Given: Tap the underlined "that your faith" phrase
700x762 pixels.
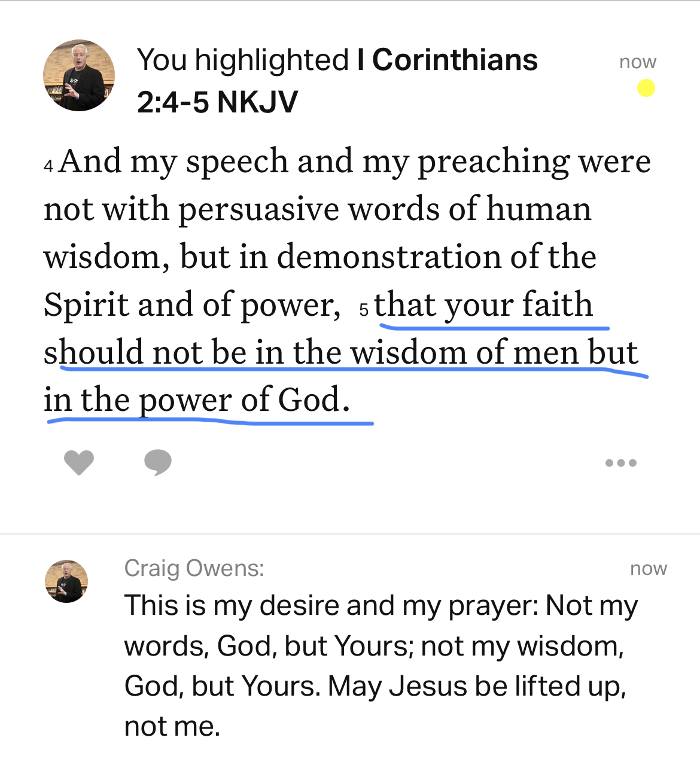Looking at the screenshot, I should [x=483, y=304].
